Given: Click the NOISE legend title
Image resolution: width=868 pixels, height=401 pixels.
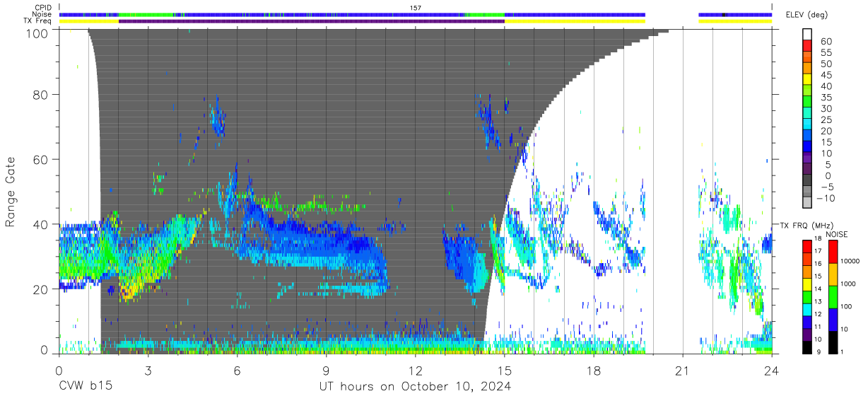Looking at the screenshot, I should tap(837, 234).
